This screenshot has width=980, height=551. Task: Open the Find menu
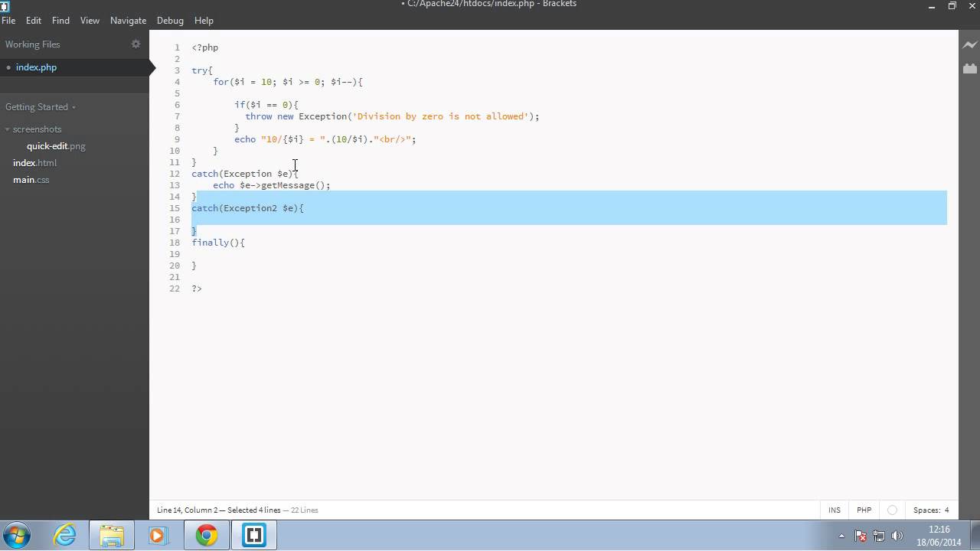[x=60, y=21]
